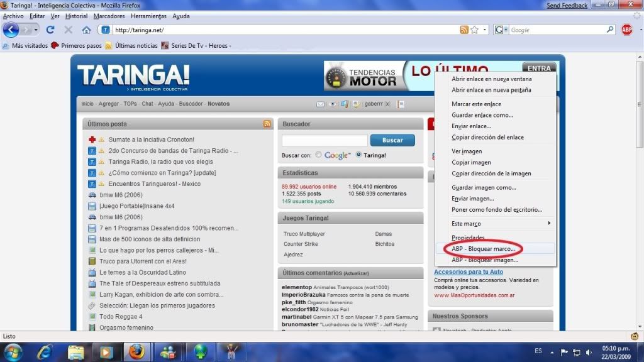Open the Herramientas menu
Image resolution: width=644 pixels, height=362 pixels.
(x=148, y=16)
